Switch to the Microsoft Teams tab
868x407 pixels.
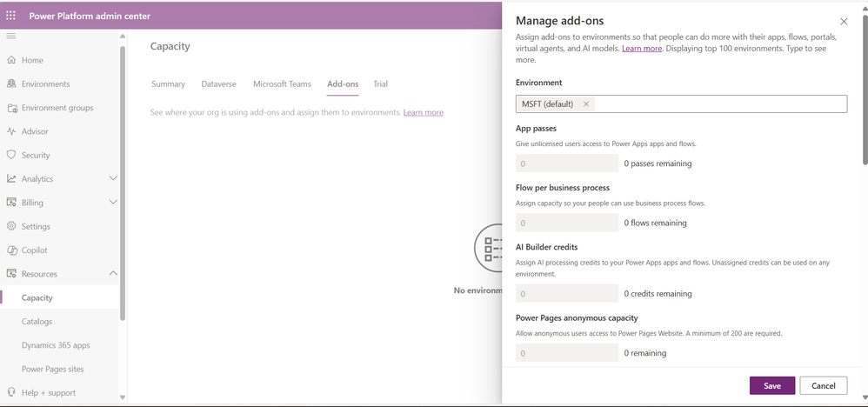[x=283, y=84]
